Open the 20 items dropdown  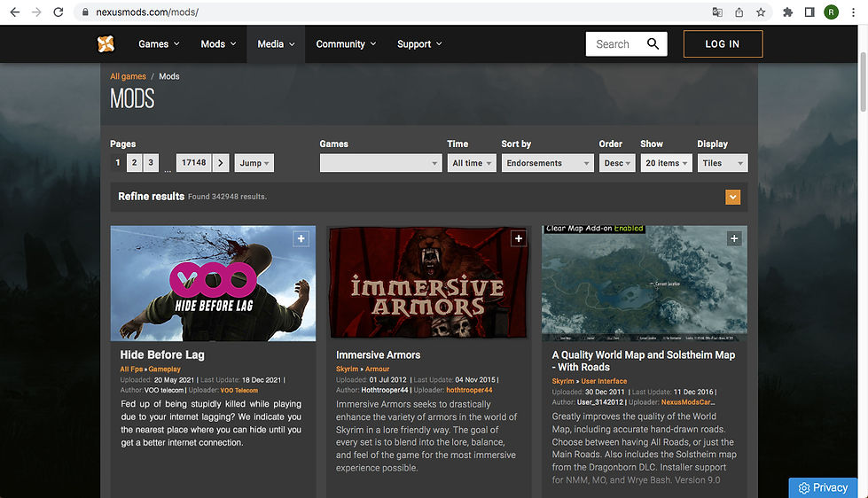click(x=666, y=163)
